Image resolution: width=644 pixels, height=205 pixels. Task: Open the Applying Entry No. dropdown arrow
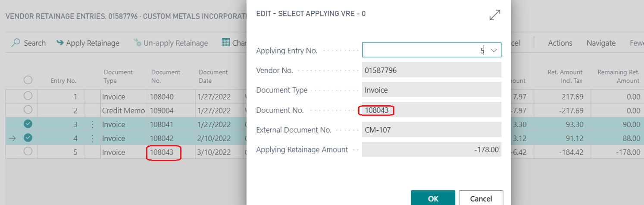click(x=494, y=50)
